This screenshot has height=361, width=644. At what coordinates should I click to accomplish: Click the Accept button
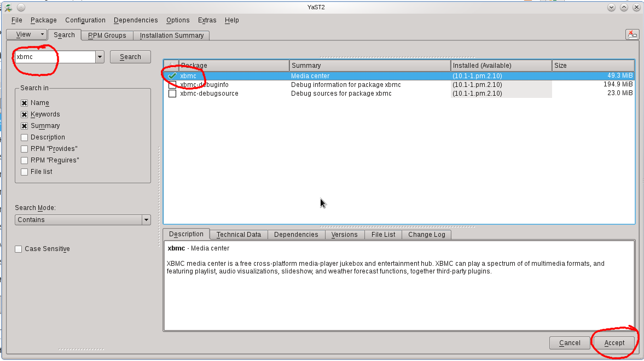pyautogui.click(x=614, y=343)
